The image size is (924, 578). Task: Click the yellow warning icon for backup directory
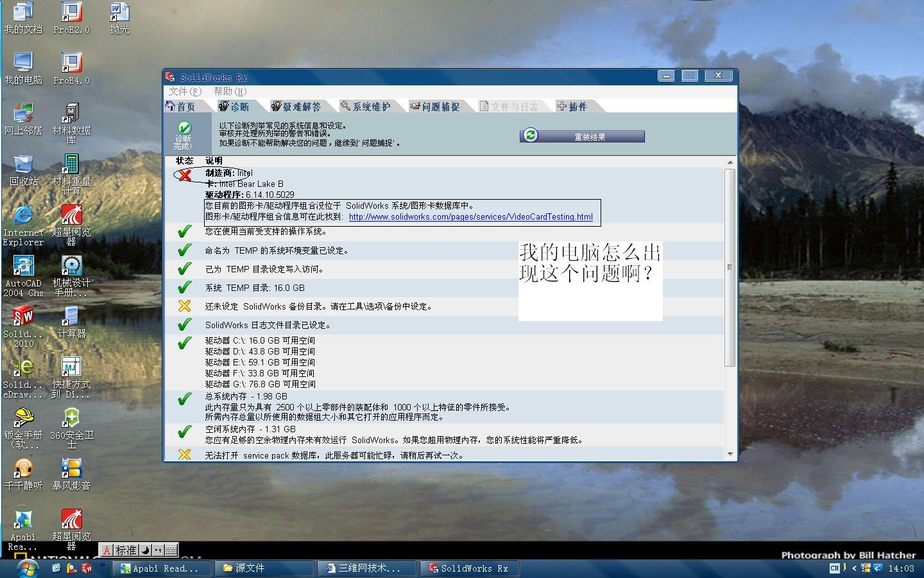tap(185, 306)
